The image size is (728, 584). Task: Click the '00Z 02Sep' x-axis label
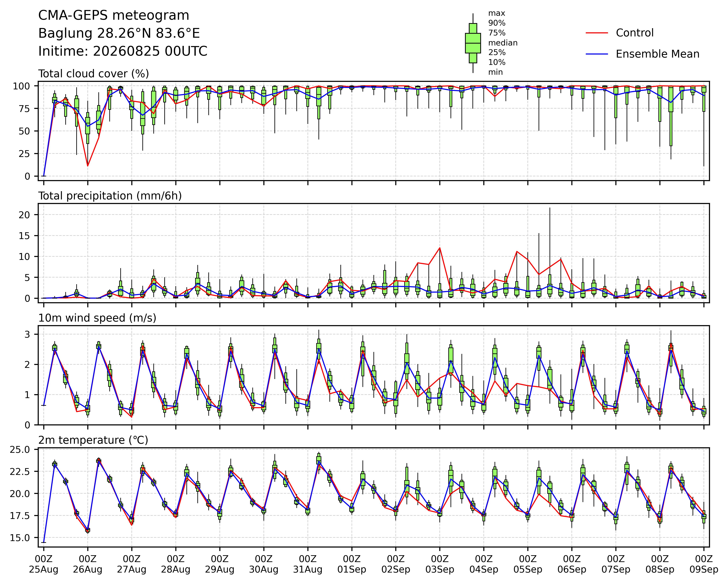[396, 564]
